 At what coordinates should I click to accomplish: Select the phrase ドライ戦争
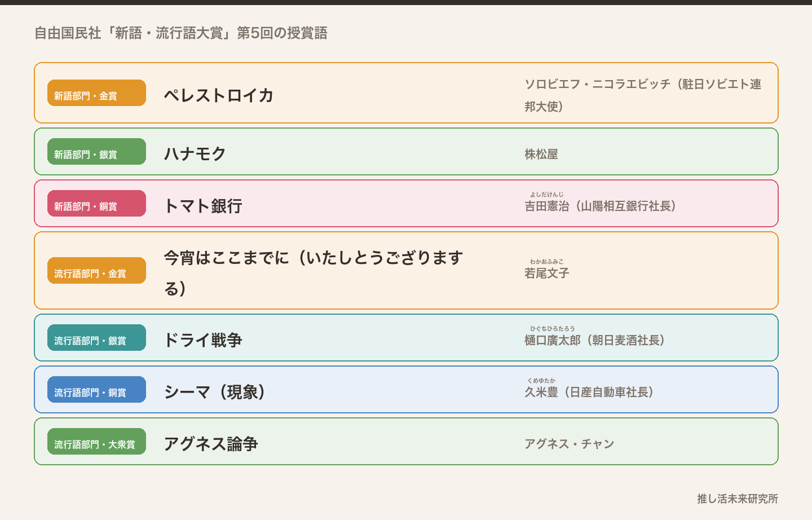click(x=203, y=340)
